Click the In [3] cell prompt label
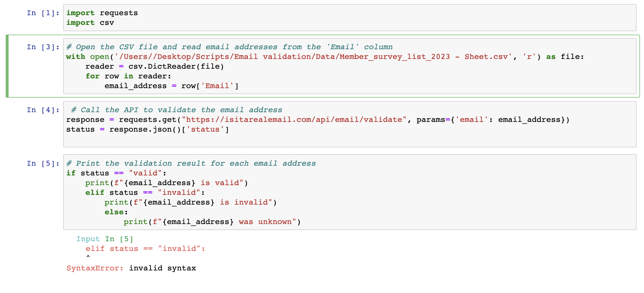The image size is (644, 293). click(x=42, y=47)
